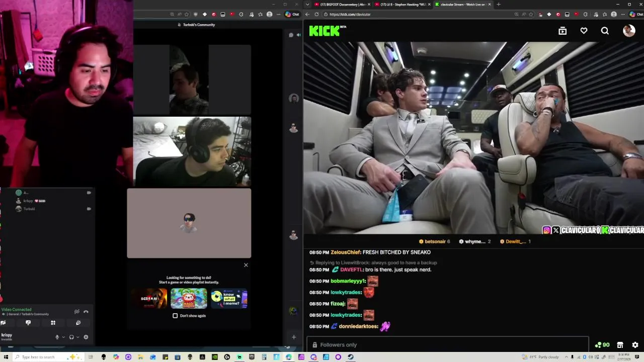The width and height of the screenshot is (644, 362).
Task: Open Steam from the taskbar
Action: point(351,357)
